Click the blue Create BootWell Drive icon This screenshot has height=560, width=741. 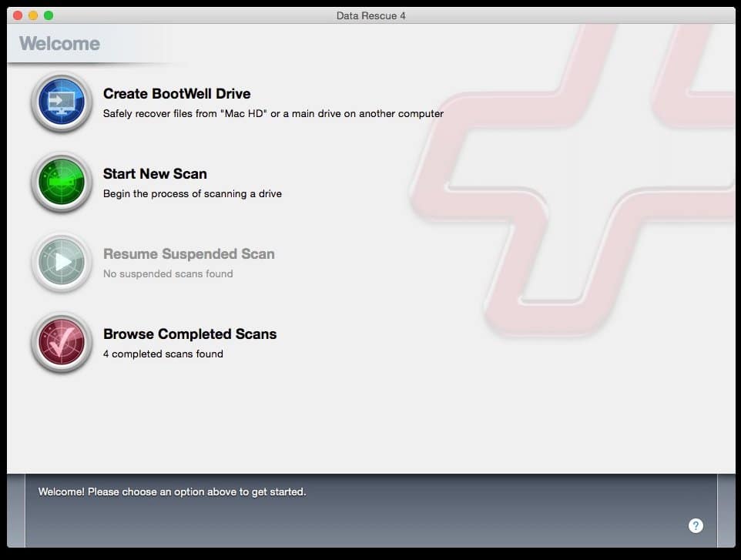tap(62, 102)
